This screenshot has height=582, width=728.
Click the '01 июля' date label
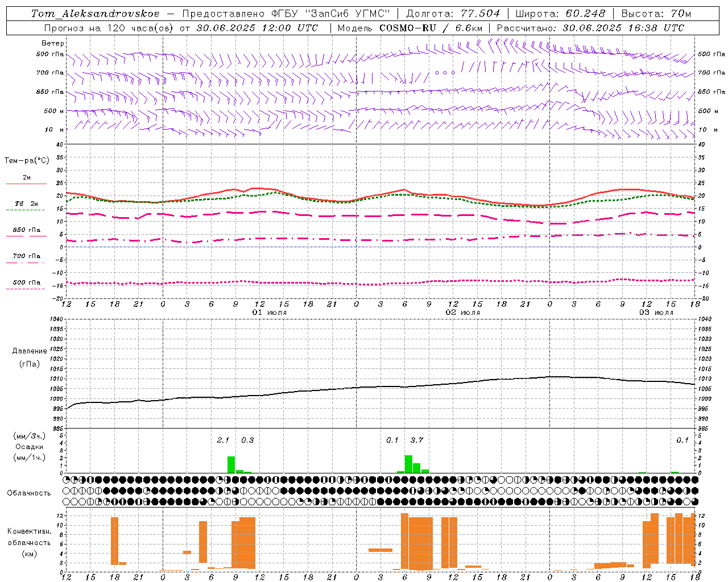[270, 313]
